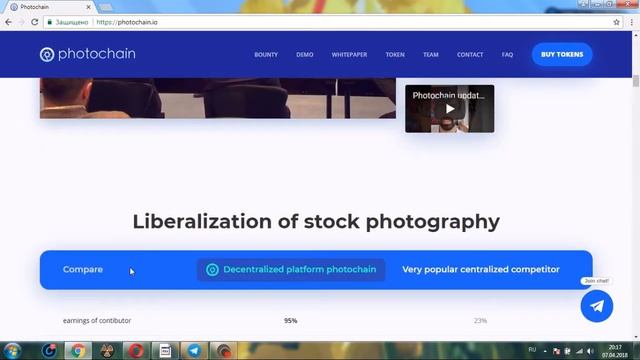This screenshot has width=640, height=360.
Task: Click the Compare header label
Action: click(83, 269)
